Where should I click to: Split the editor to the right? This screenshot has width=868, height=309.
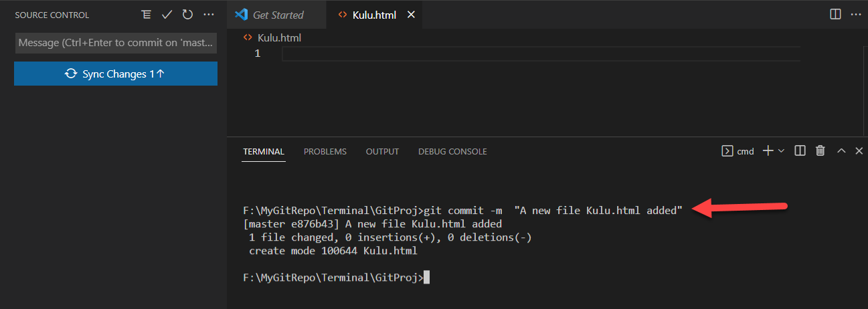pos(835,14)
